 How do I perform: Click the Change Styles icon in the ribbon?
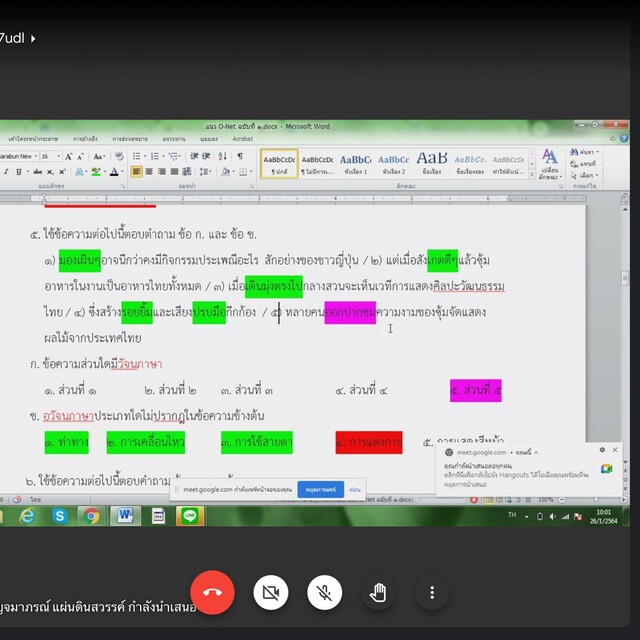tap(549, 163)
